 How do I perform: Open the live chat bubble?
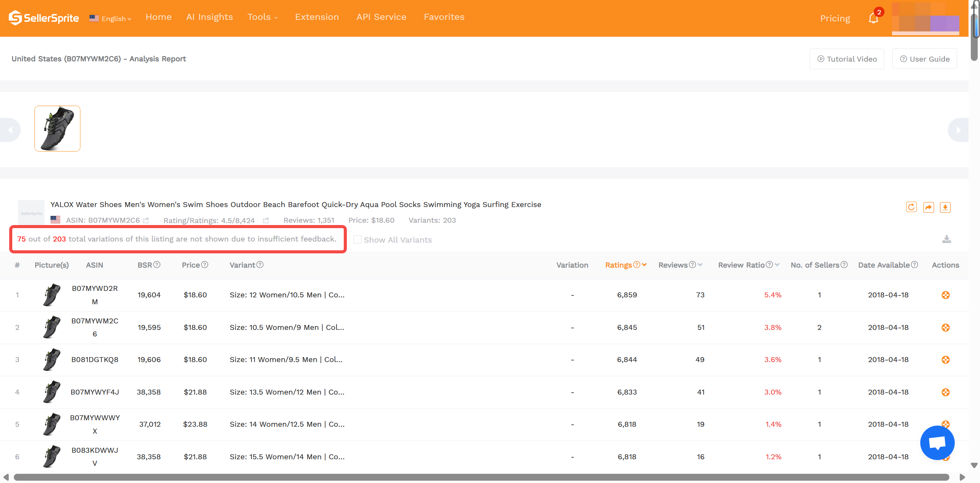[x=937, y=442]
